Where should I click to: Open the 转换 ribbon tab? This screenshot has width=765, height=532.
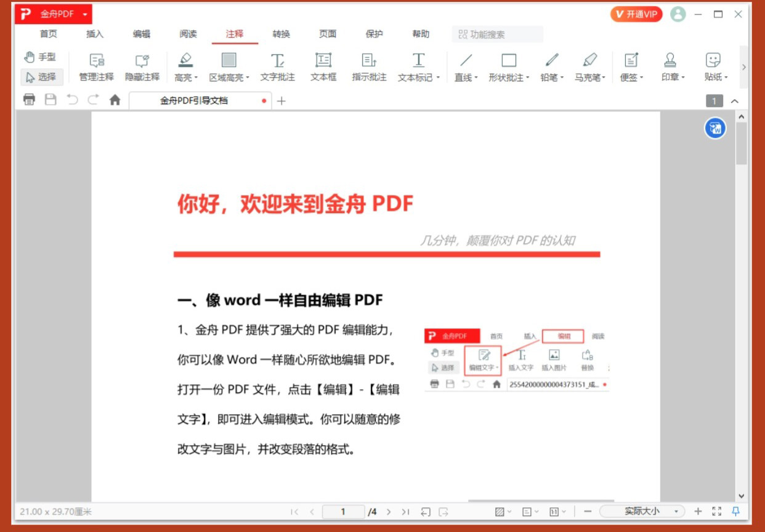pos(281,34)
